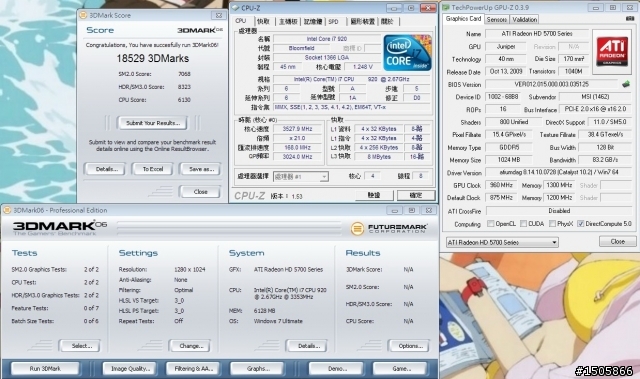Toggle the DirectCompute 5.0 checkbox

click(580, 224)
